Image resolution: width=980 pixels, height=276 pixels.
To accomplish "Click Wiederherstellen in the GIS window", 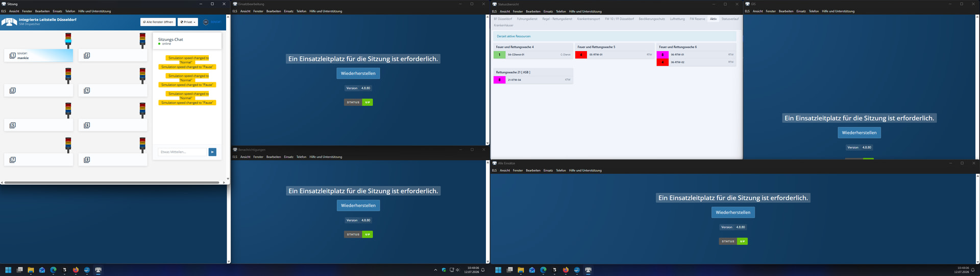I will 859,133.
